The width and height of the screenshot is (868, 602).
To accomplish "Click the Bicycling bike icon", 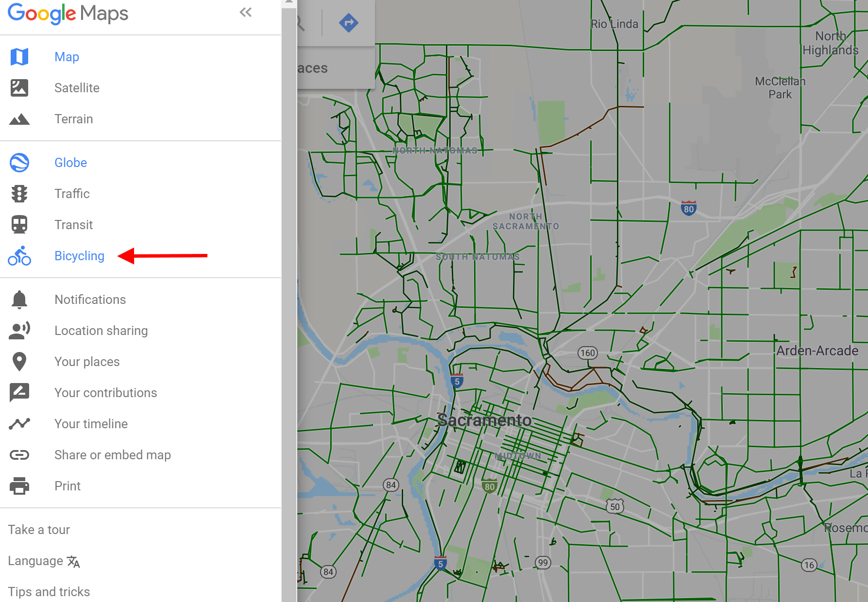I will tap(19, 256).
